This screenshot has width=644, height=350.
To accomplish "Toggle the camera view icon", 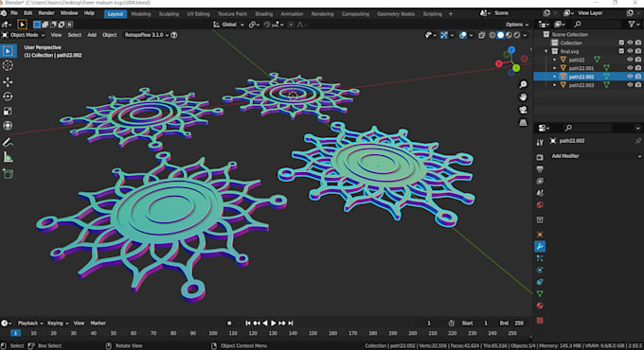I will pos(523,110).
